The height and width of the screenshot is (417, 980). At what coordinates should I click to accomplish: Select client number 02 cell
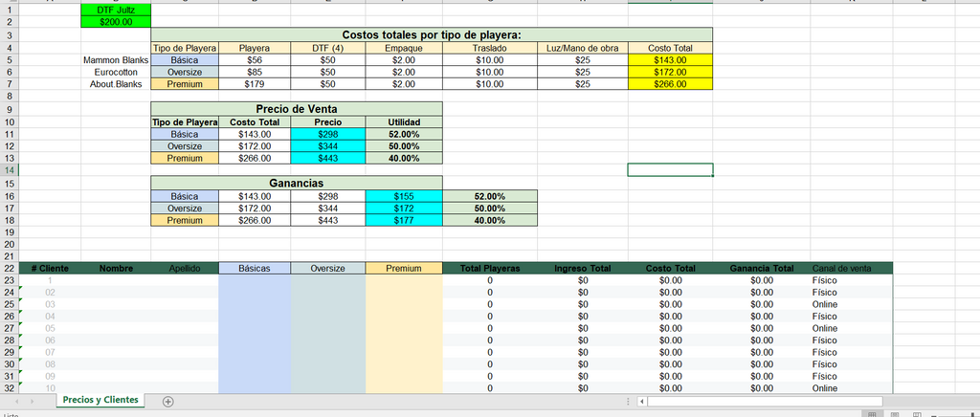(x=50, y=292)
